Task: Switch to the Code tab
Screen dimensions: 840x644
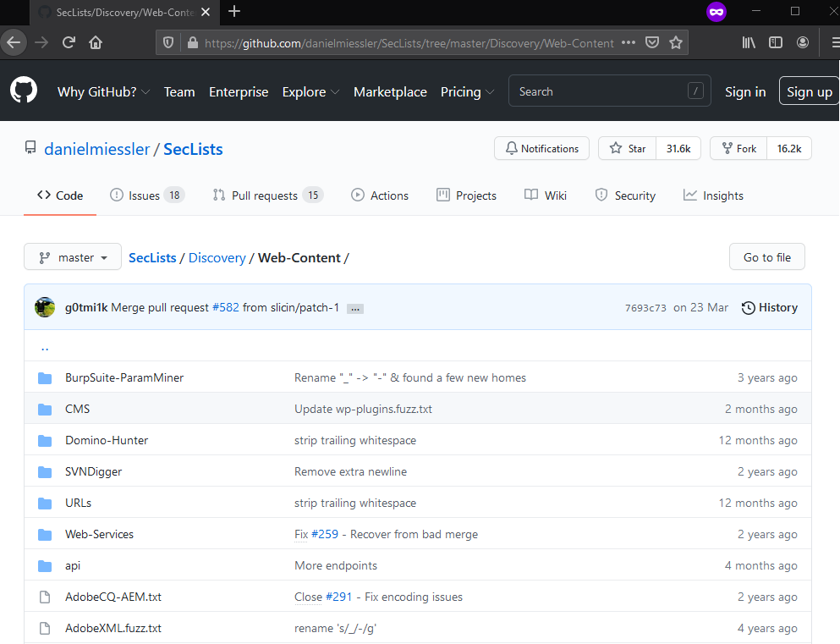Action: (x=60, y=195)
